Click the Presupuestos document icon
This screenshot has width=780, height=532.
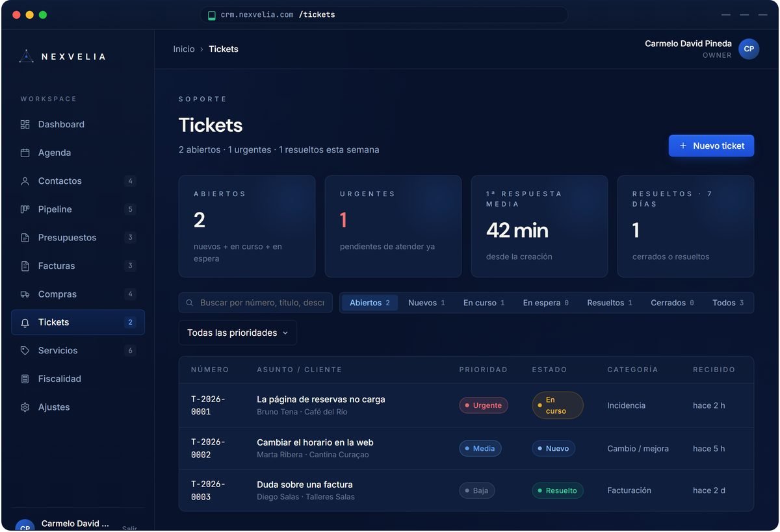point(25,238)
